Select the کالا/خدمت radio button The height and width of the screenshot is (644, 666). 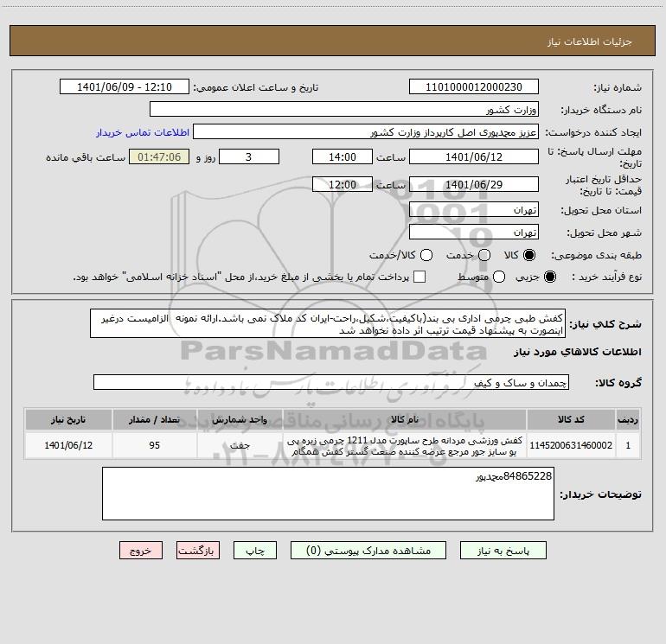(x=426, y=255)
